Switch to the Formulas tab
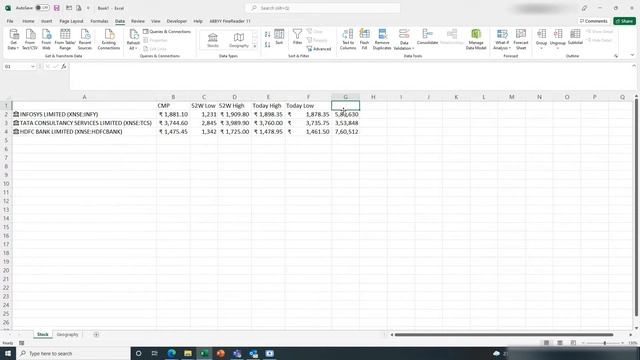This screenshot has width=640, height=360. click(x=99, y=21)
